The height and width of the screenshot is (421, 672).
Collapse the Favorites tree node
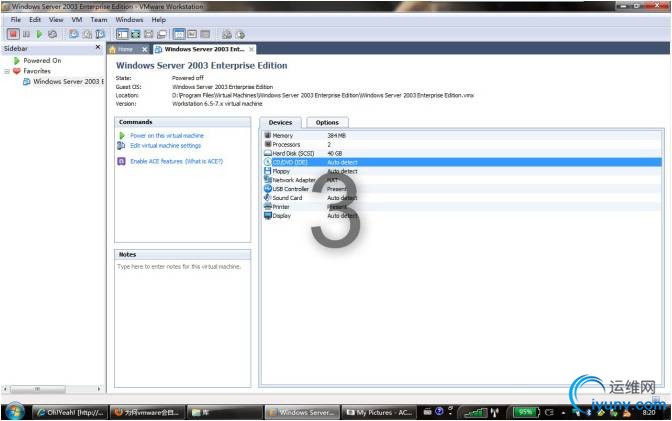point(7,71)
